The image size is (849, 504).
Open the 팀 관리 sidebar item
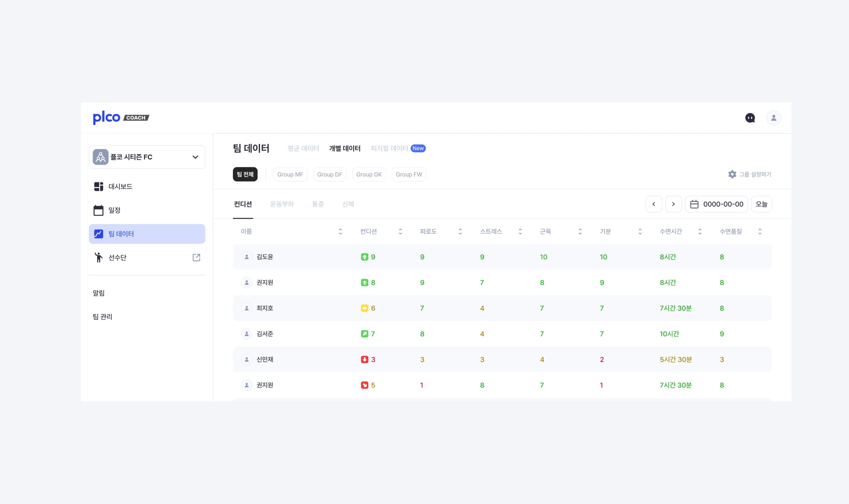(102, 317)
